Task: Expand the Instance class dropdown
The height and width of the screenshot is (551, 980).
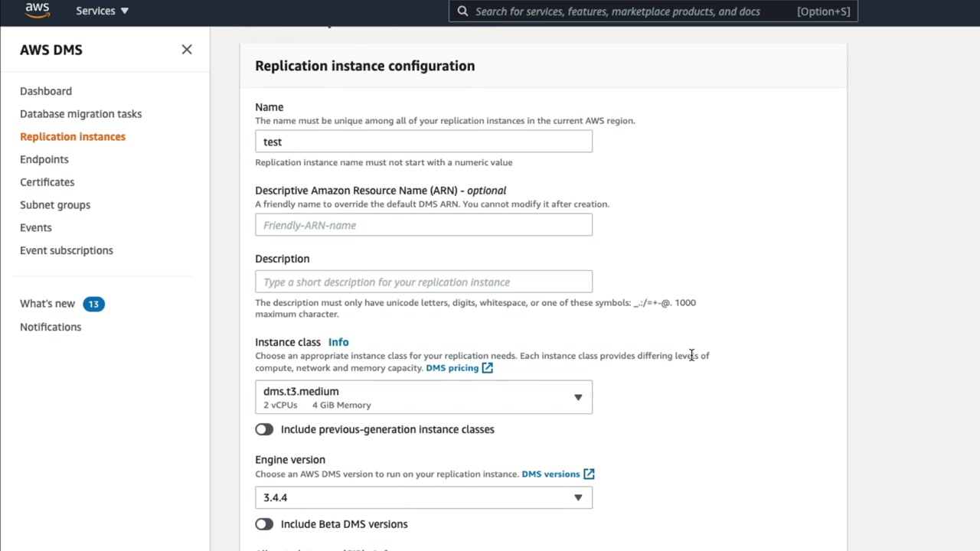Action: pos(423,397)
